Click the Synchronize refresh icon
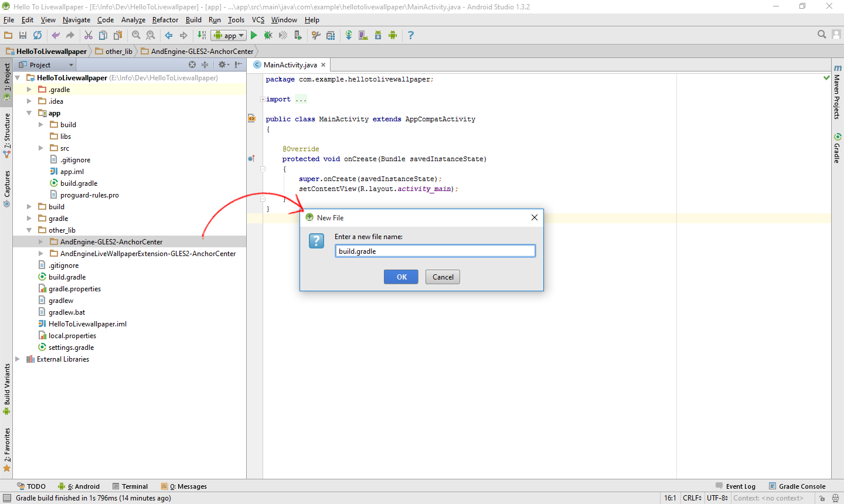The width and height of the screenshot is (844, 504). click(x=38, y=35)
